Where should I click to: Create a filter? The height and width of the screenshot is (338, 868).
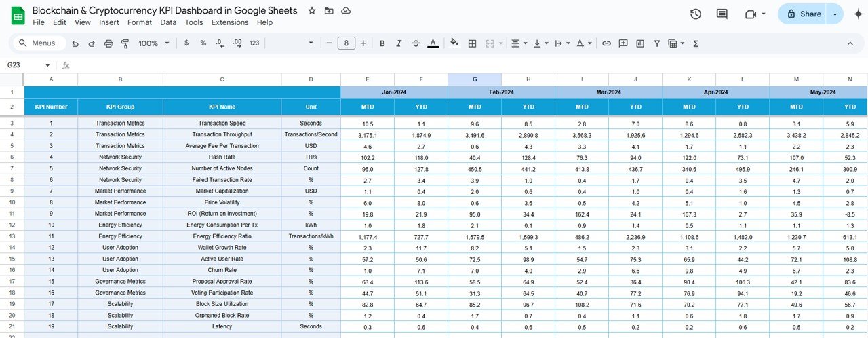tap(657, 43)
